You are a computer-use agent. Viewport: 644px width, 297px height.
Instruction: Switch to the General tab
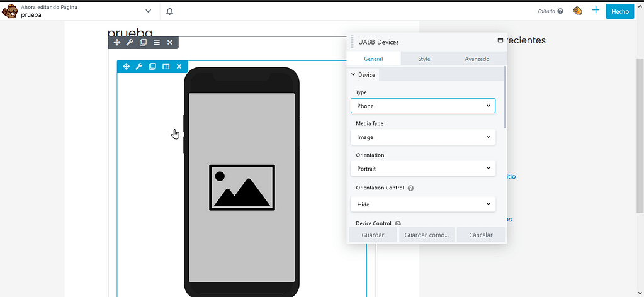(373, 59)
